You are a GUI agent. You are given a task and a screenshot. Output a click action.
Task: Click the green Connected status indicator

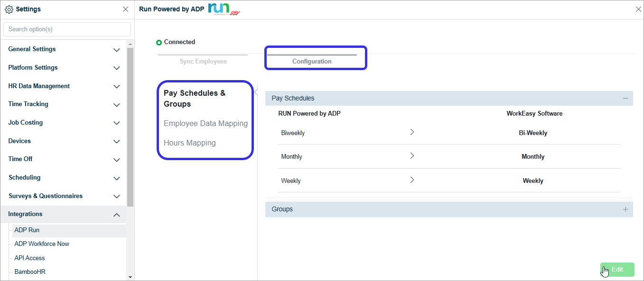[x=159, y=43]
